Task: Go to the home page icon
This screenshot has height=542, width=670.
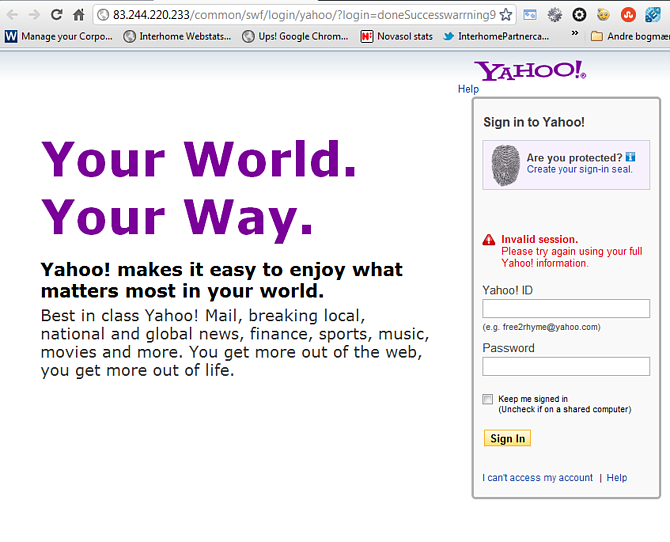Action: 79,15
